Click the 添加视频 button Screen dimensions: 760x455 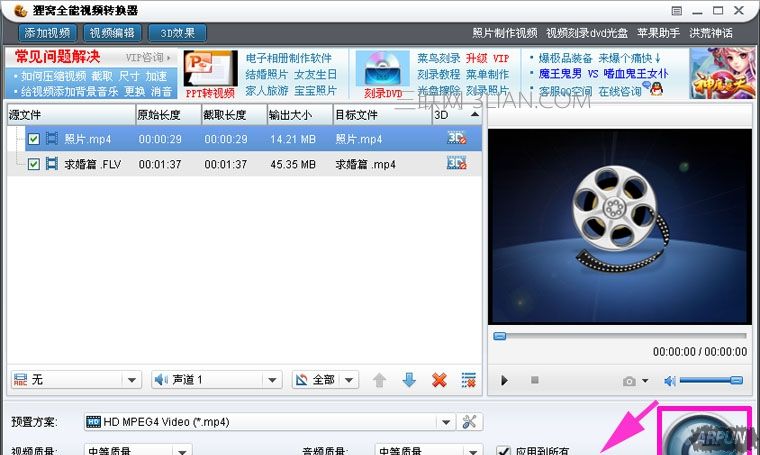47,33
